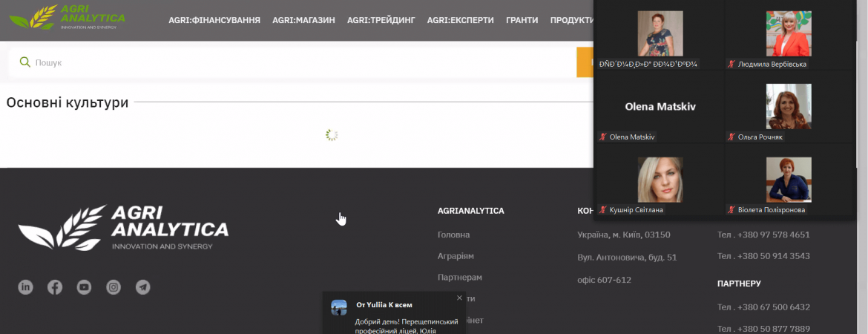Close the Yuliia K chat notification
Viewport: 868px width, 334px height.
459,298
